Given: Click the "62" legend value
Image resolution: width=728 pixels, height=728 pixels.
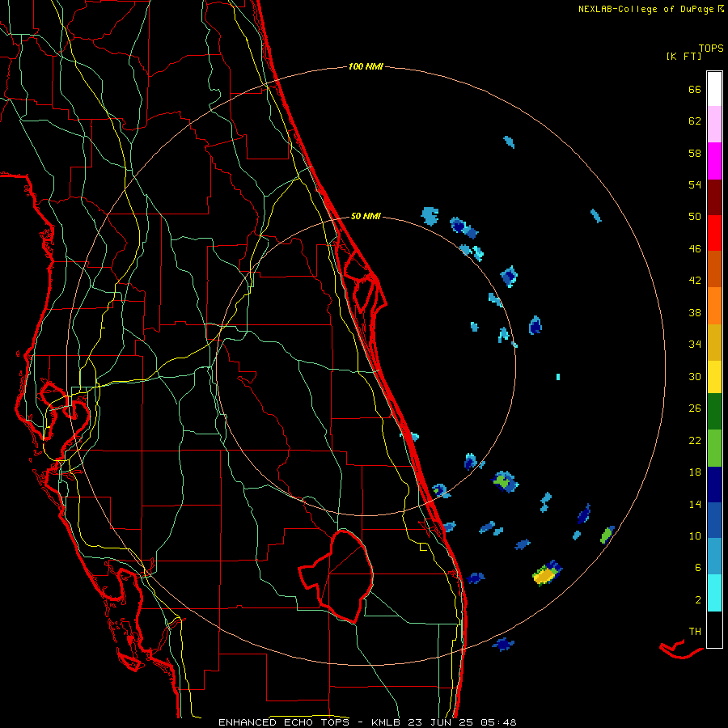Looking at the screenshot, I should (x=695, y=121).
